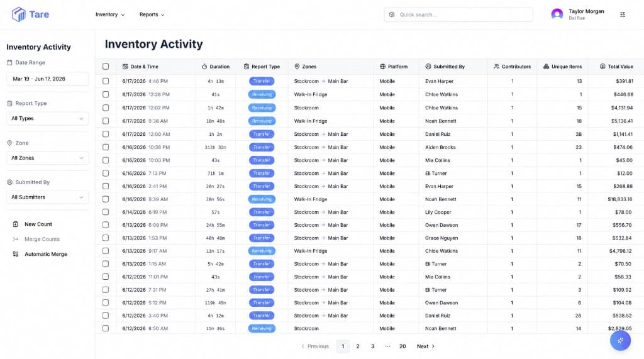Jump to page 20
The height and width of the screenshot is (359, 644).
click(x=402, y=346)
